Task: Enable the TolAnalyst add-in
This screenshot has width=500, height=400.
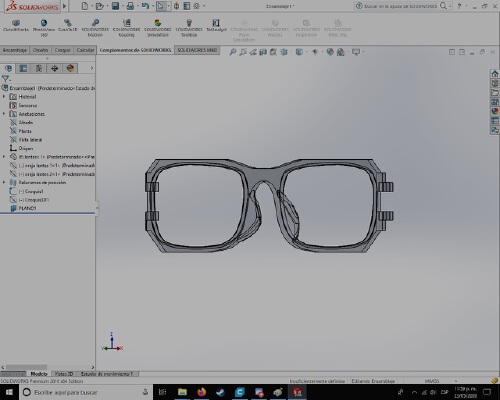Action: [x=216, y=26]
